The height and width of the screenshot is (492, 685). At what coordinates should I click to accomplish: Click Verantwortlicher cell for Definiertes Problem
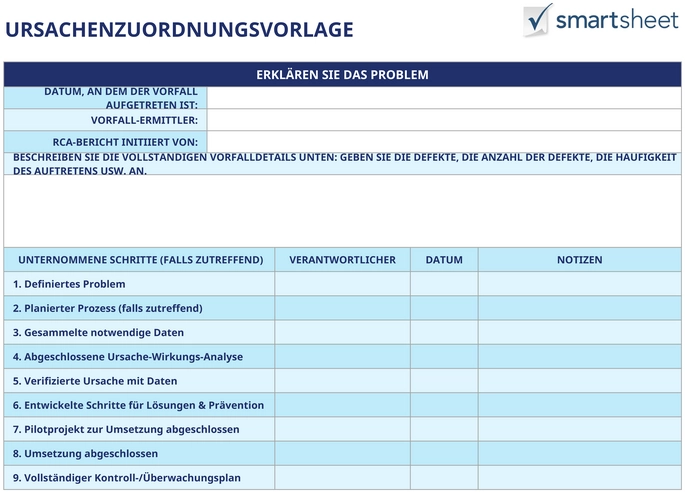tap(342, 284)
